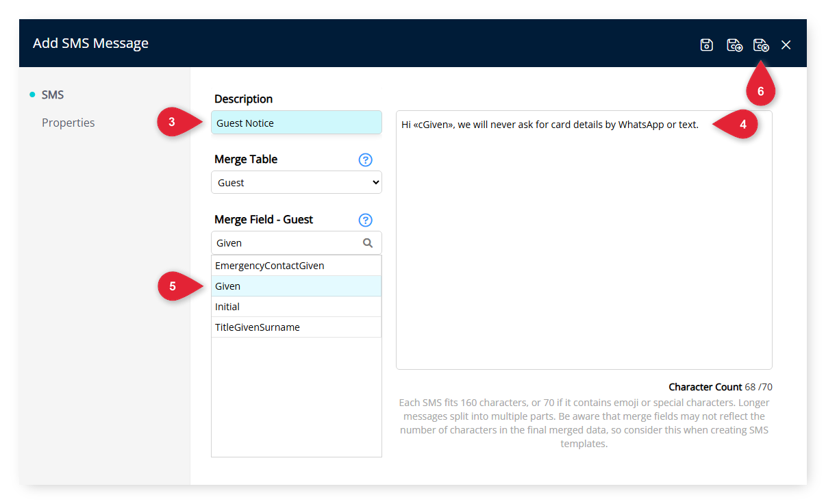Click the merge field search box with Given

coord(297,243)
